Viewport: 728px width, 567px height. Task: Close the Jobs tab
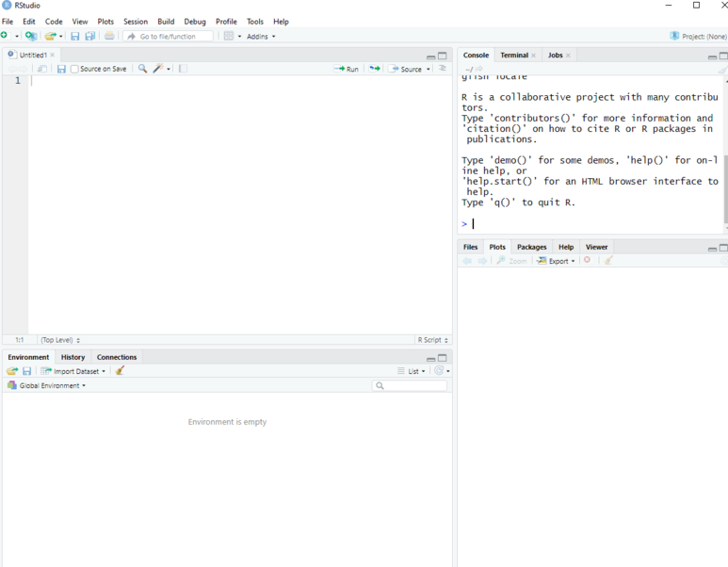(x=568, y=56)
